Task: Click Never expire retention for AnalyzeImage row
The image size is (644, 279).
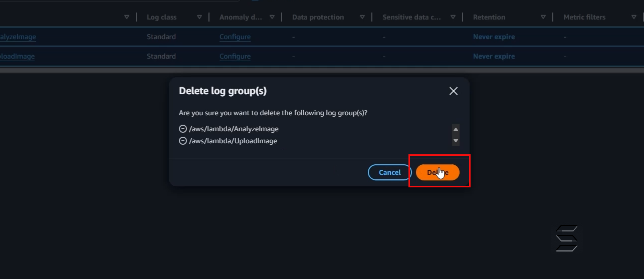Action: click(x=494, y=37)
